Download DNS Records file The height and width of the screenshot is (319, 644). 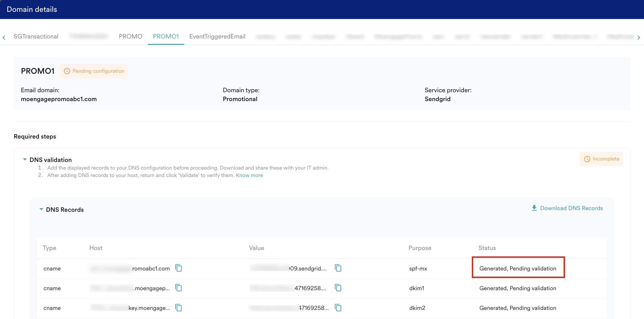click(x=567, y=208)
